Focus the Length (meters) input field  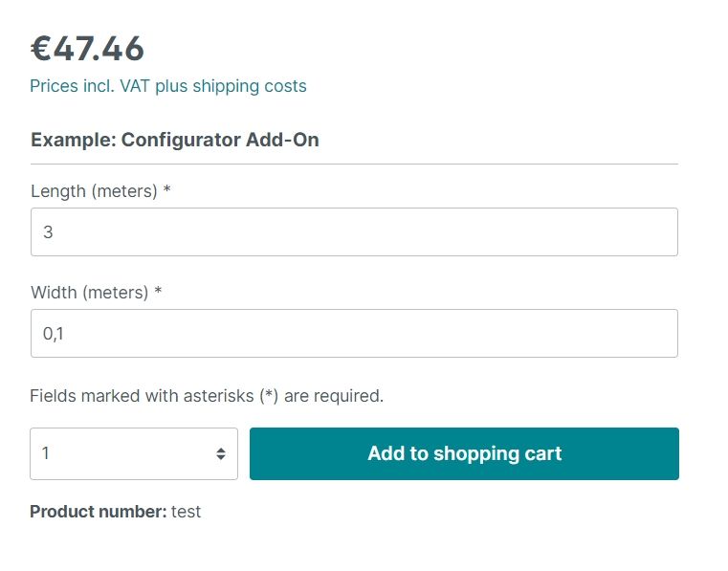click(354, 232)
